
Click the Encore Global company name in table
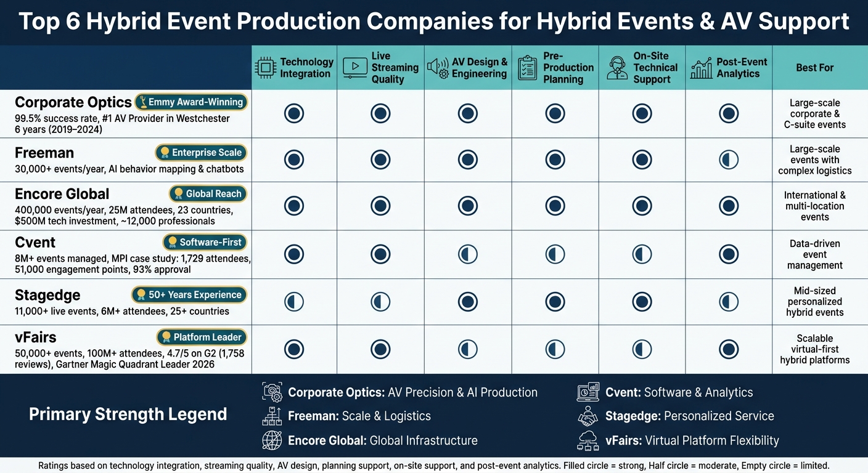click(x=62, y=194)
